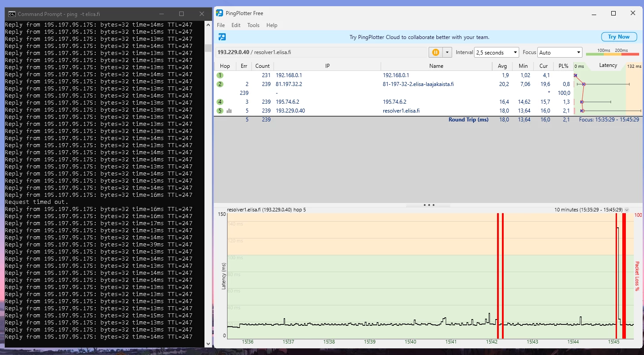The height and width of the screenshot is (355, 644).
Task: Click the Try Now button
Action: [x=618, y=37]
